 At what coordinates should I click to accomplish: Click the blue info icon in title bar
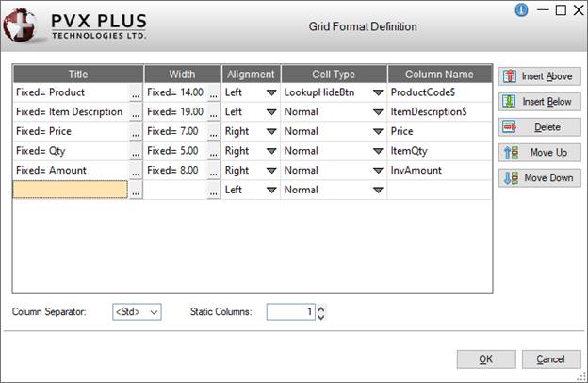click(x=521, y=10)
